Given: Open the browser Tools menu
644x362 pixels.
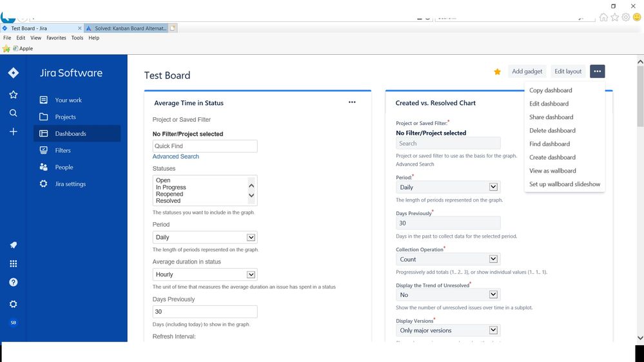Looking at the screenshot, I should point(77,38).
